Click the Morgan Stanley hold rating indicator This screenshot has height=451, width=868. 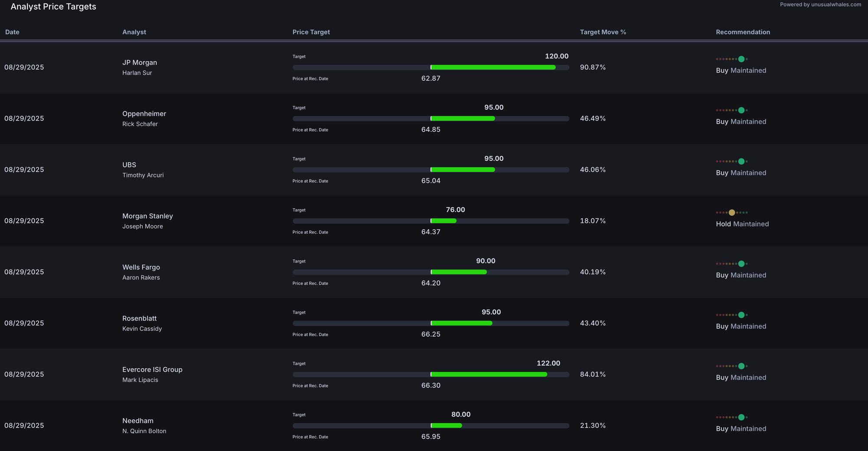coord(732,213)
